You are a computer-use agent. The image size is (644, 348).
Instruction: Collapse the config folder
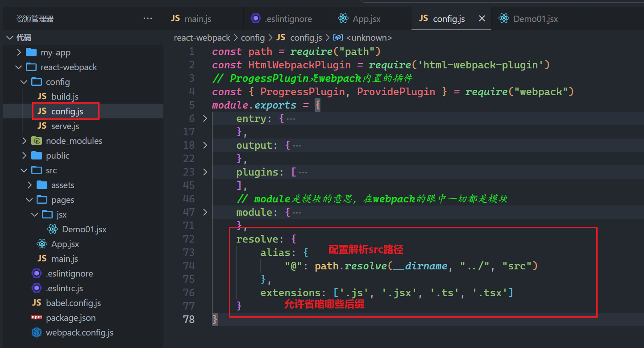pyautogui.click(x=24, y=82)
